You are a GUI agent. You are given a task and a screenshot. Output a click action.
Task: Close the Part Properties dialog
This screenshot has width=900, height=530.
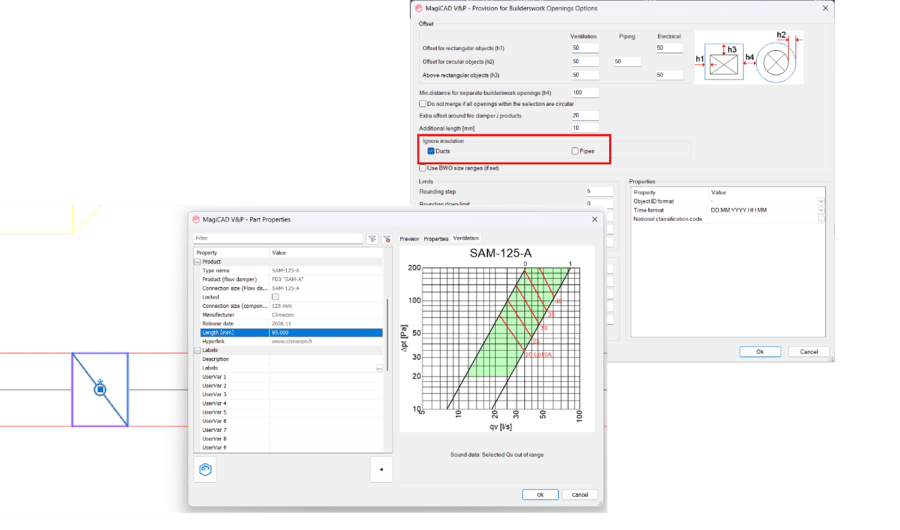[x=594, y=219]
